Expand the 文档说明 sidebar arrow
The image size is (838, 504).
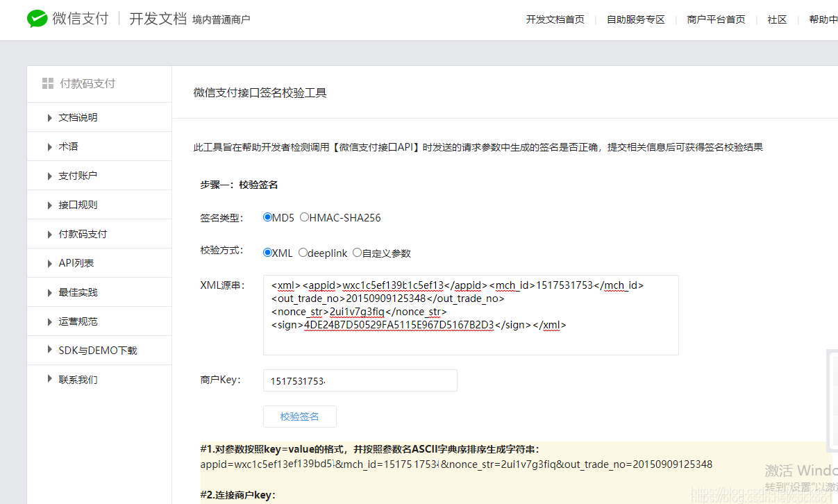[49, 117]
